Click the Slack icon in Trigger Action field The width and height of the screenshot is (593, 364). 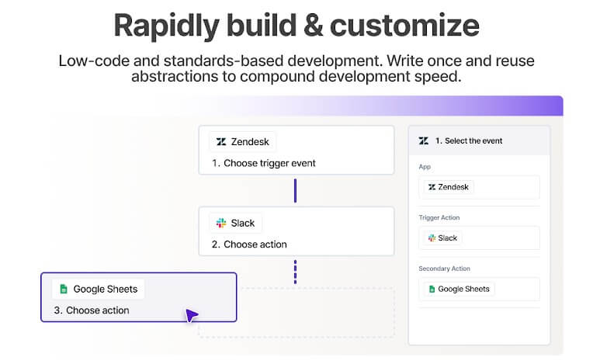point(432,238)
